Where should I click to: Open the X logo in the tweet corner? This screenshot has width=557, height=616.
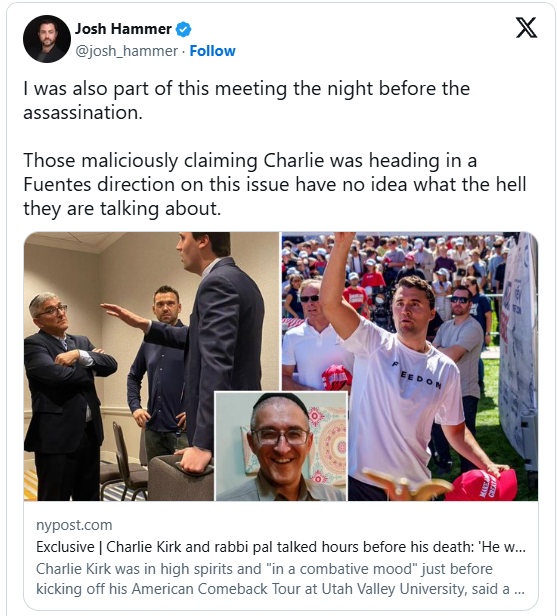coord(526,28)
